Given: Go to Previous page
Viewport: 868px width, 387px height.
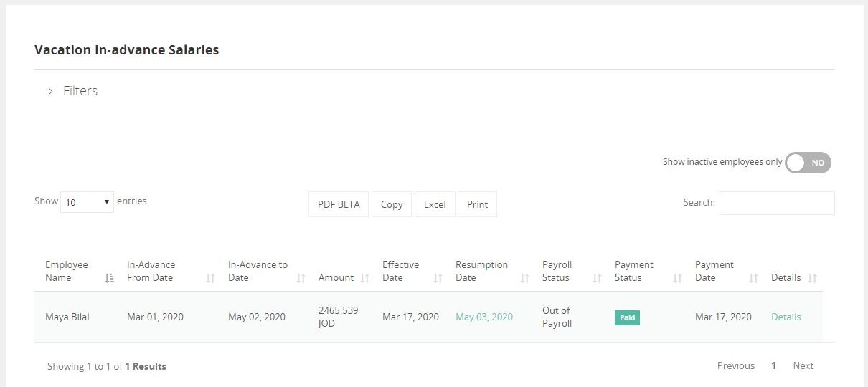Looking at the screenshot, I should click(736, 365).
